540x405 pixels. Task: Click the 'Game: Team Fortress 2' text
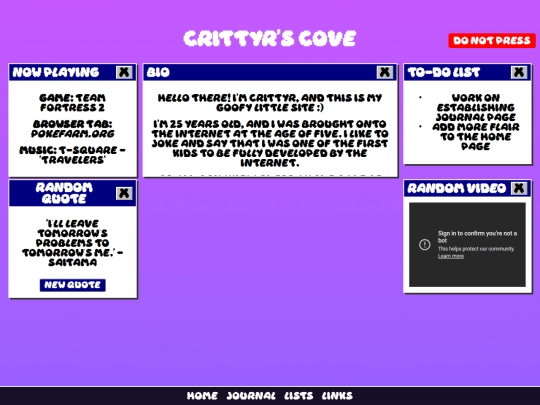(73, 103)
